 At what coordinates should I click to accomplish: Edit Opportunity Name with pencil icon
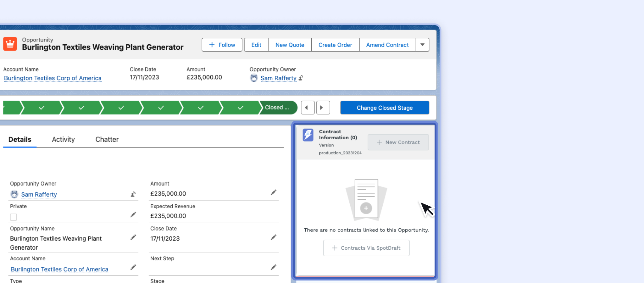[x=133, y=237]
